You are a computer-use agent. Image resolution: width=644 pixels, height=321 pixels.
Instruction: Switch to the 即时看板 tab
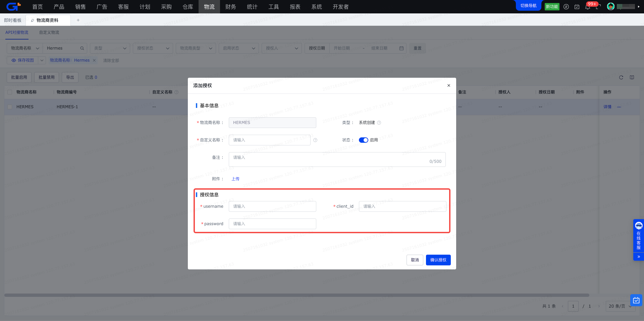point(13,20)
